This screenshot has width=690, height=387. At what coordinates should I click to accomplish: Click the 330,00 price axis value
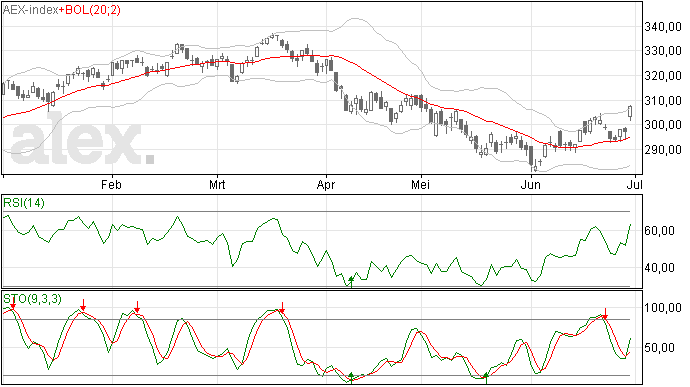pos(663,51)
